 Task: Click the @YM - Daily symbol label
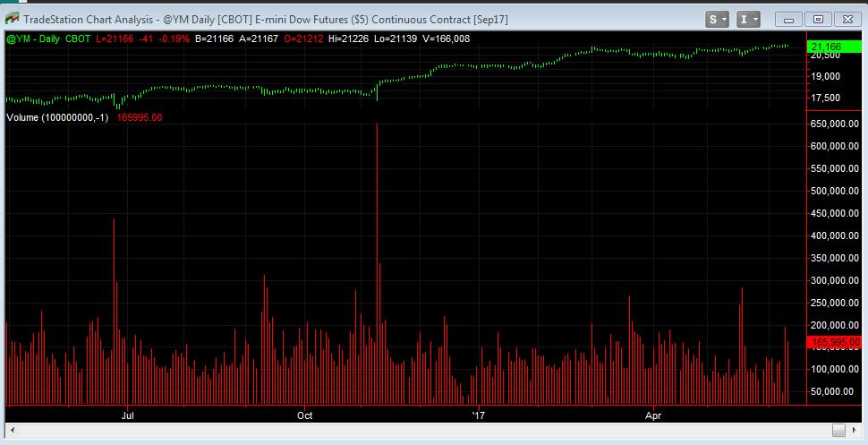click(x=32, y=39)
